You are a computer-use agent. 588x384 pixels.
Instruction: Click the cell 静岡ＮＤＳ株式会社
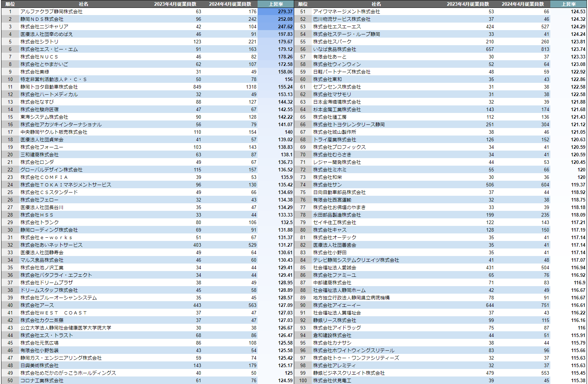click(x=42, y=19)
